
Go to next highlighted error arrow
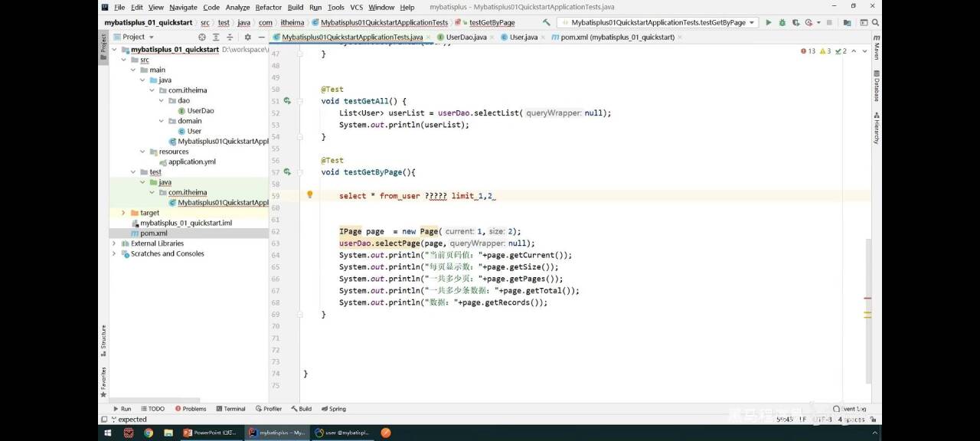pos(863,51)
